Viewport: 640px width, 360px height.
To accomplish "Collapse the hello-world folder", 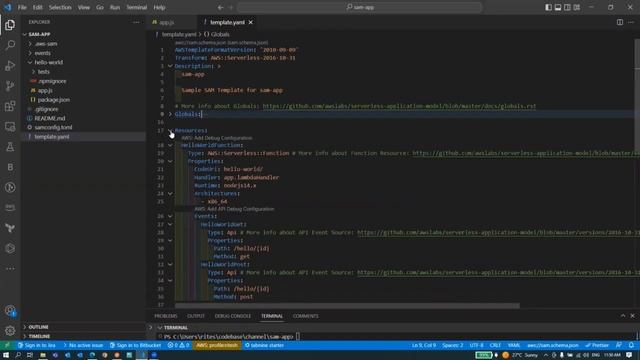I will click(30, 62).
